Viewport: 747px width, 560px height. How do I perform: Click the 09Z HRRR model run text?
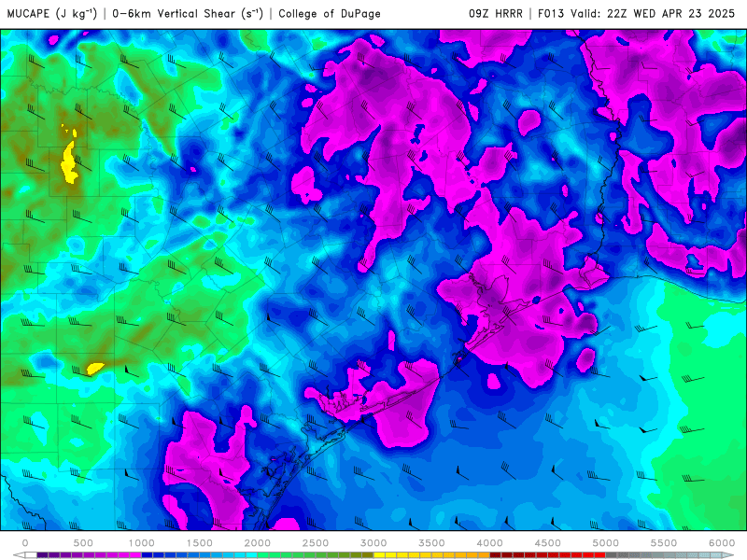496,13
